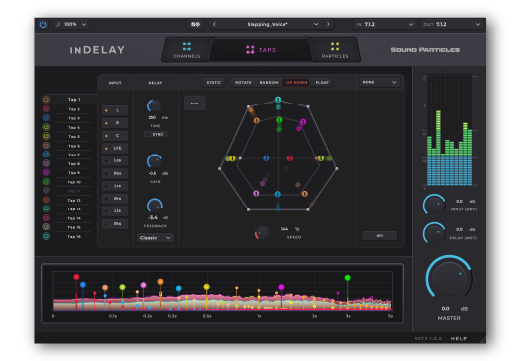
Task: Click the A/B compare icon
Action: 195,24
